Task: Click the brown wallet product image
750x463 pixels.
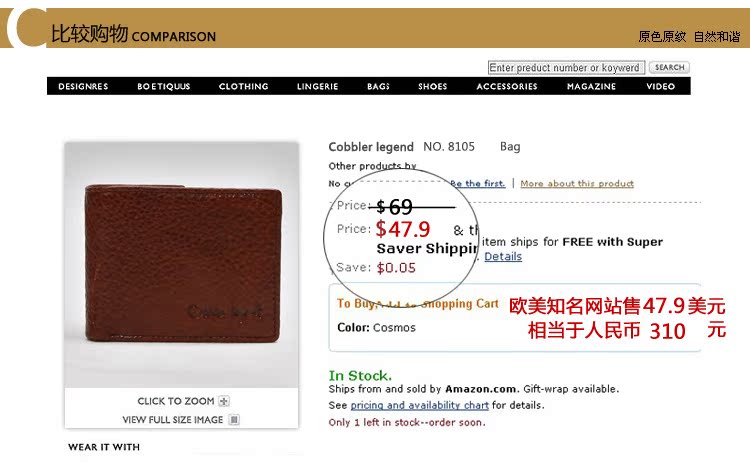Action: click(182, 264)
